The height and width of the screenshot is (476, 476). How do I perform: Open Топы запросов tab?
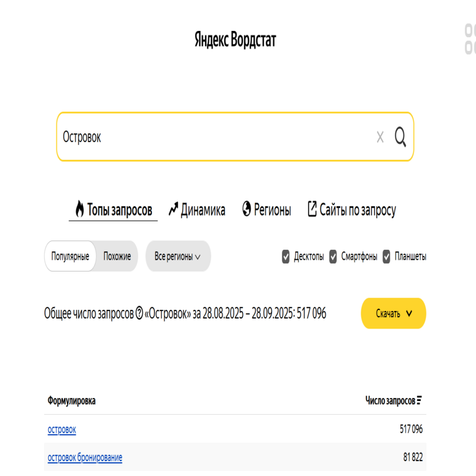[x=113, y=210]
